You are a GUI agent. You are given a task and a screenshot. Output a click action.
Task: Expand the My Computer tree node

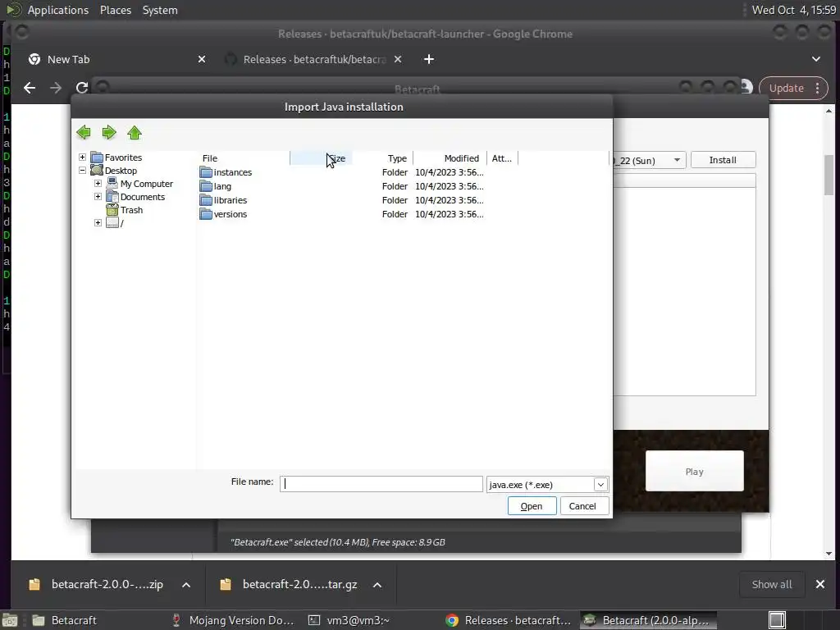pyautogui.click(x=98, y=183)
